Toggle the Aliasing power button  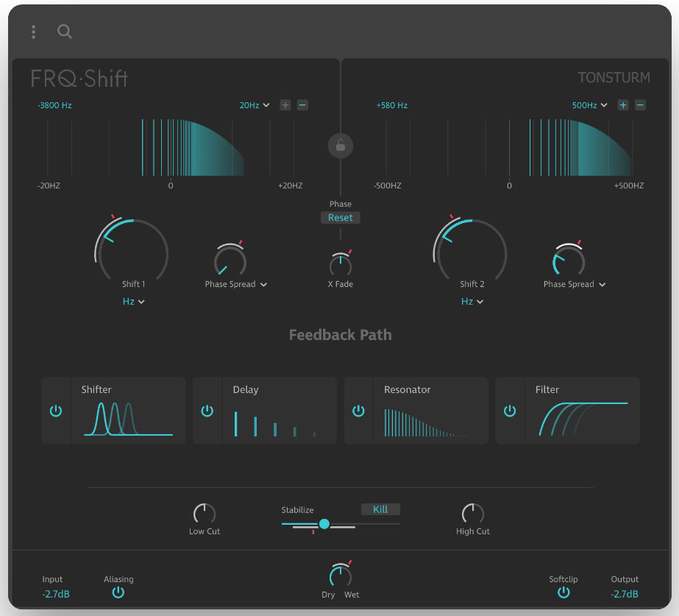click(118, 592)
